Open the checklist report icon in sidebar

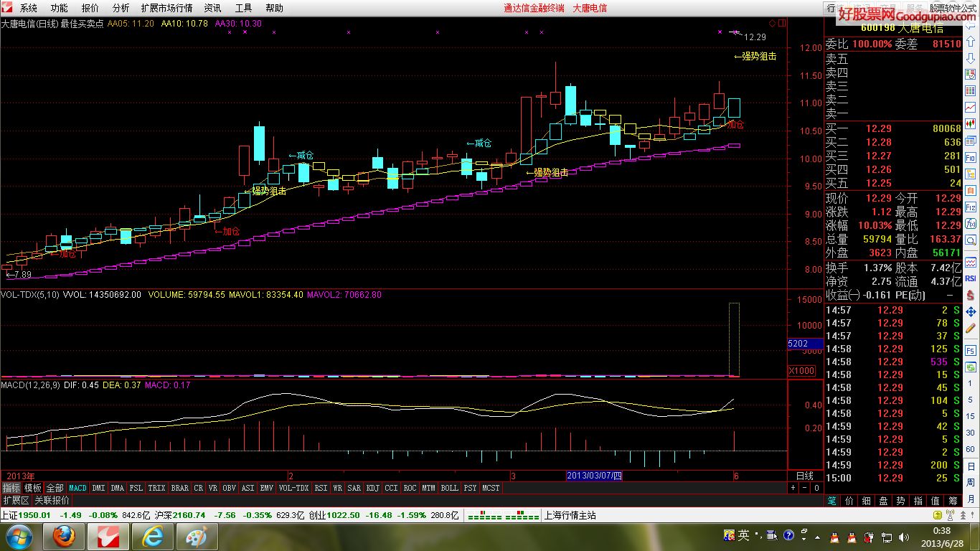(970, 74)
